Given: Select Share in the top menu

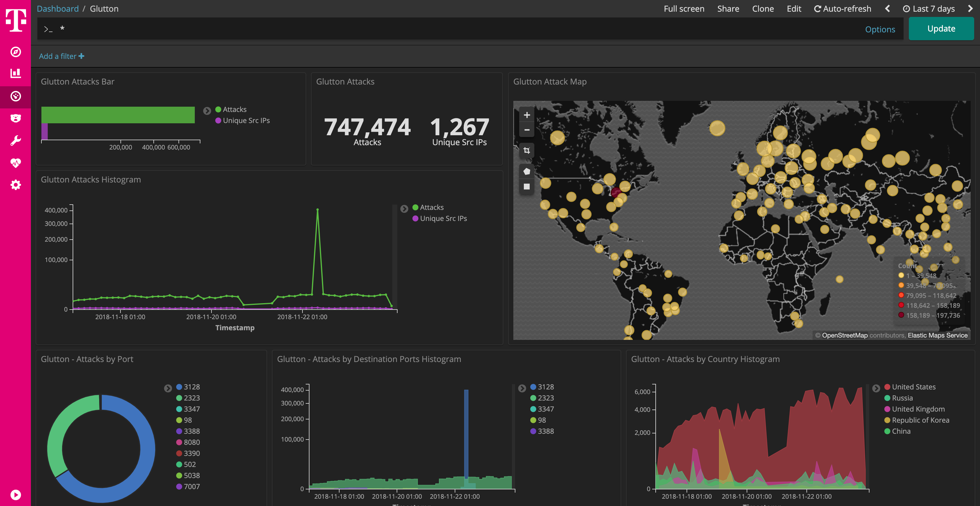Looking at the screenshot, I should (728, 8).
